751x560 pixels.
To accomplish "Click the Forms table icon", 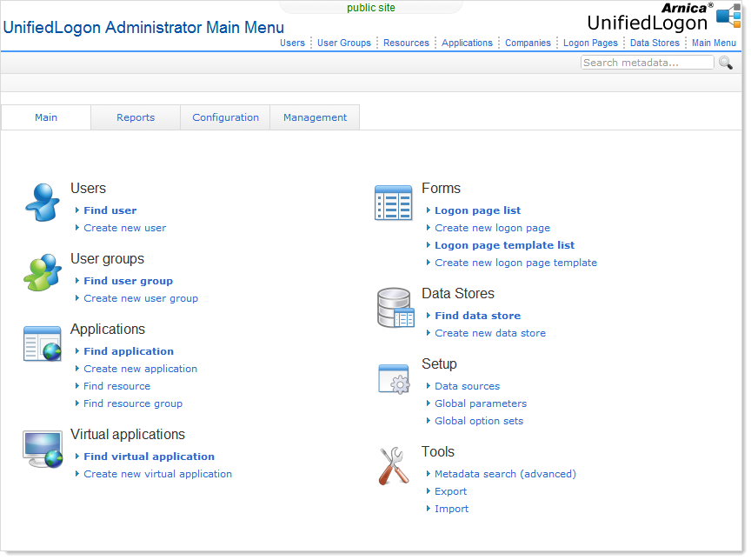I will 394,203.
